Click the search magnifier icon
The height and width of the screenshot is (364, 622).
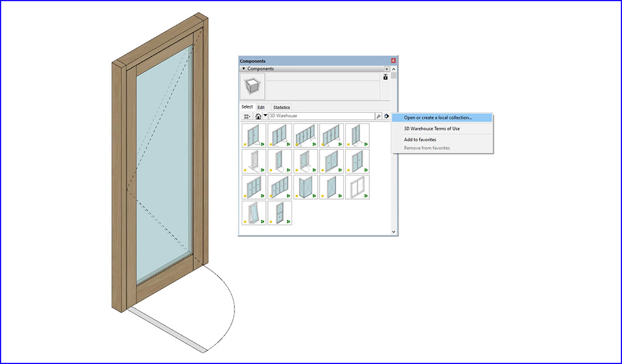[378, 116]
